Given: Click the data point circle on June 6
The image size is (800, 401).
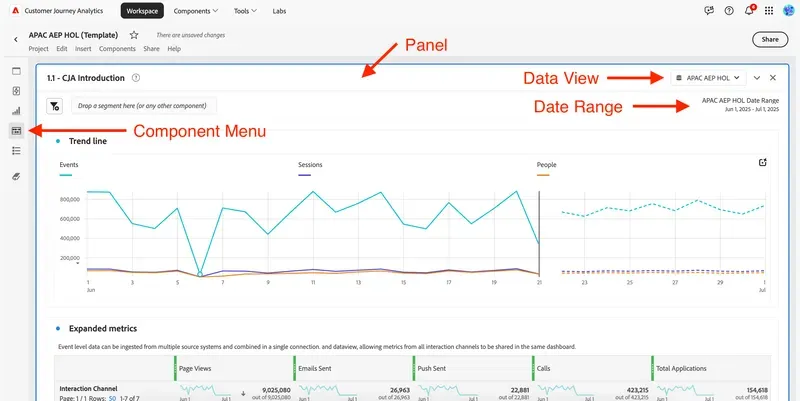Looking at the screenshot, I should pos(200,274).
